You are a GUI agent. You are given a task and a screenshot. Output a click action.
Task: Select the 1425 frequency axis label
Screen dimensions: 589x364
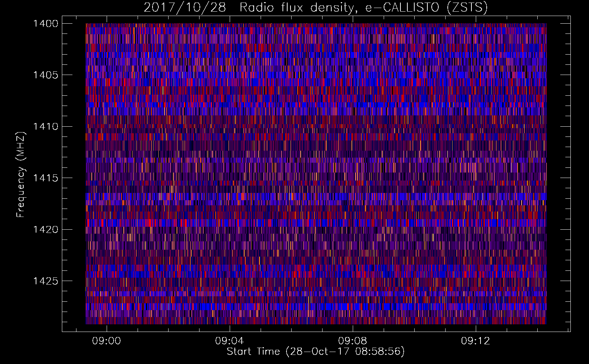(x=46, y=281)
